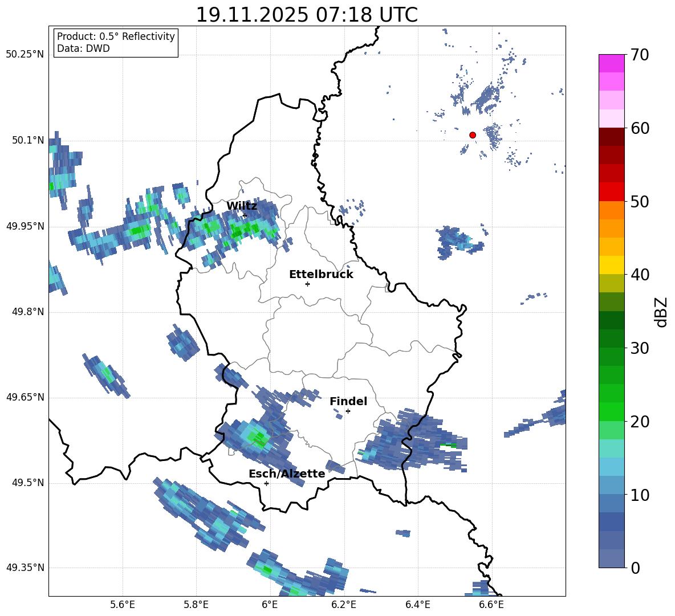This screenshot has width=675, height=616.
Task: Click the red radar station dot
Action: 472,135
